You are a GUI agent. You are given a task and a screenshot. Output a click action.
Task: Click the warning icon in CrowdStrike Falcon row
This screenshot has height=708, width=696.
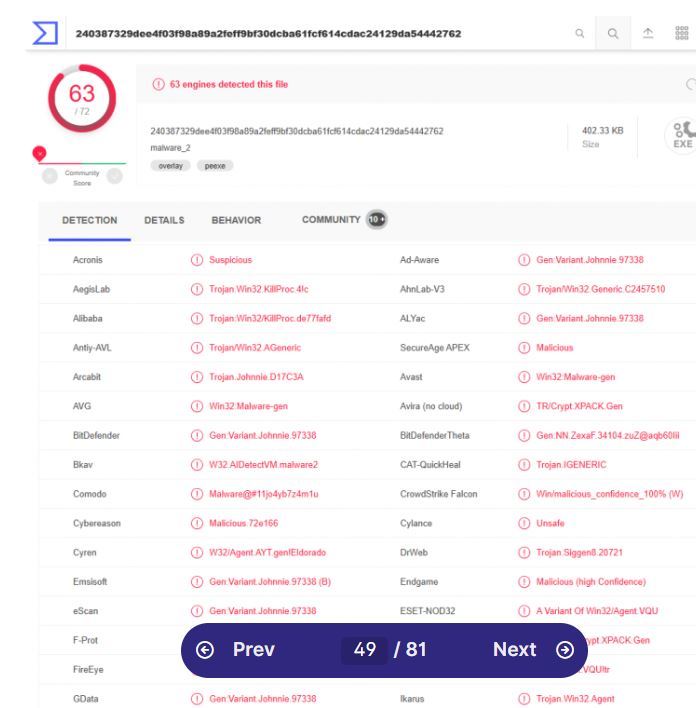524,494
